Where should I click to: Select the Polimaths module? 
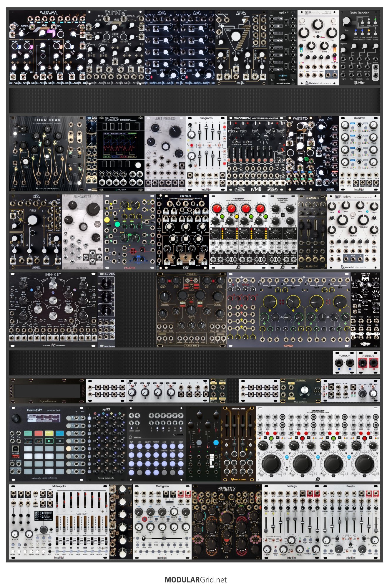[x=115, y=48]
